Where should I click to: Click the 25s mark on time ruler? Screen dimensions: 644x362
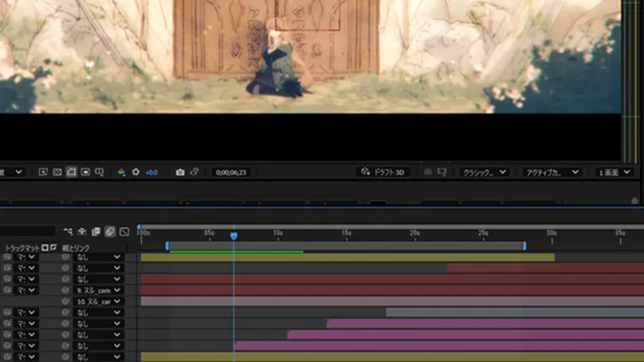[483, 233]
